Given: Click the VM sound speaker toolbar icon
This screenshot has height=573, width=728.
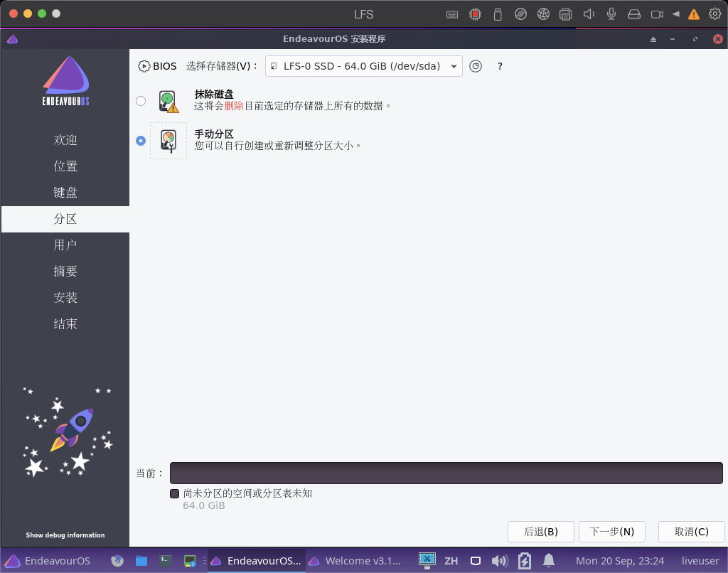Looking at the screenshot, I should 589,14.
